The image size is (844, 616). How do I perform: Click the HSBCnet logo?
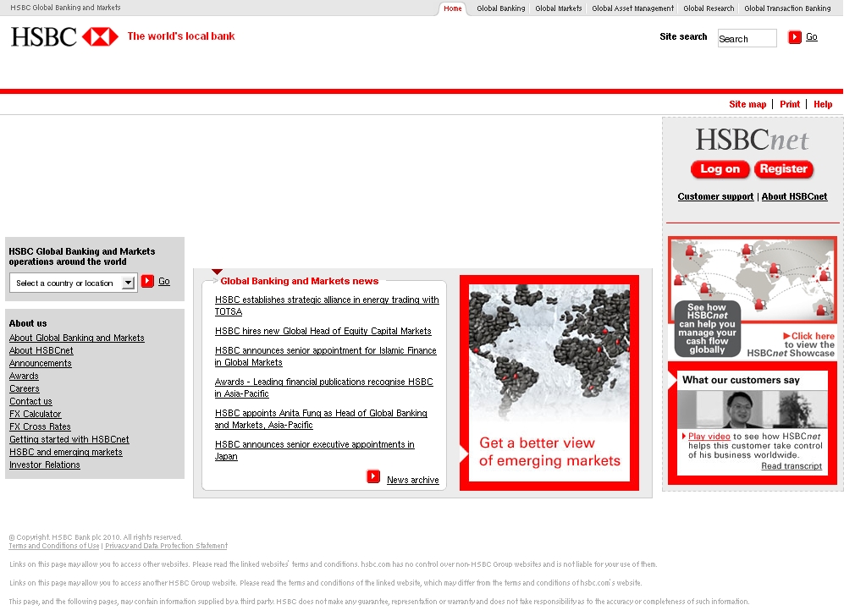[752, 140]
